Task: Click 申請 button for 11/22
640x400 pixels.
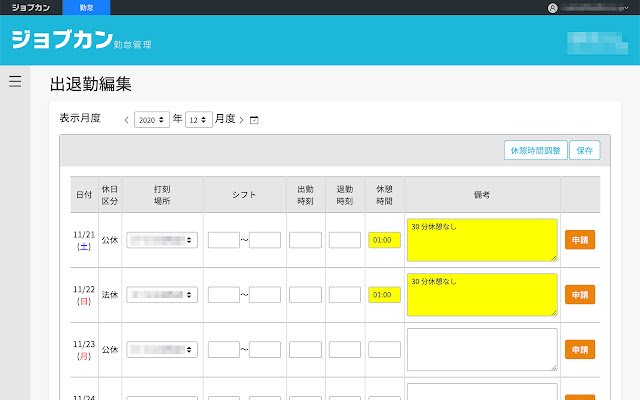Action: point(580,294)
